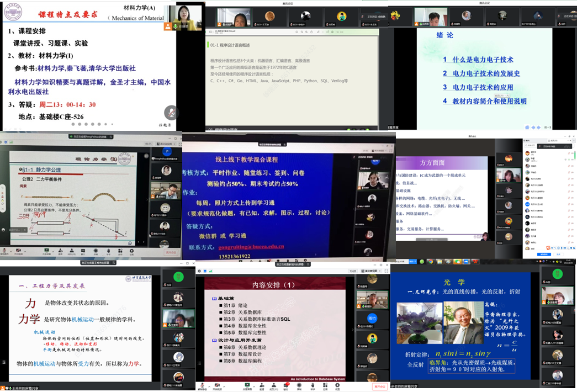Click the round microphone button on Mechanics of Material slide

coord(171,112)
